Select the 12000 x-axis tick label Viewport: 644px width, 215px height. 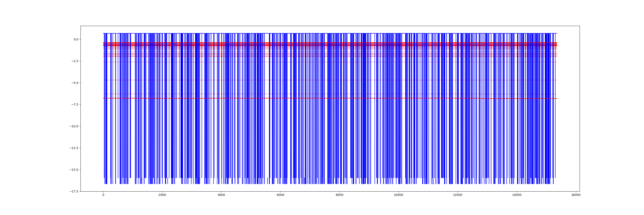point(457,195)
